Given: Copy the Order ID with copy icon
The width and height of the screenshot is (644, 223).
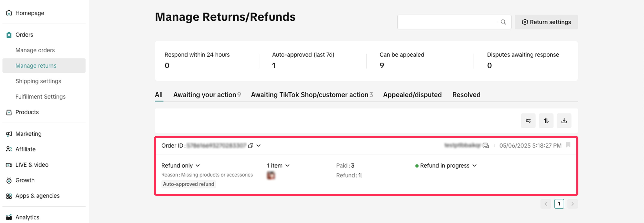Looking at the screenshot, I should point(250,146).
